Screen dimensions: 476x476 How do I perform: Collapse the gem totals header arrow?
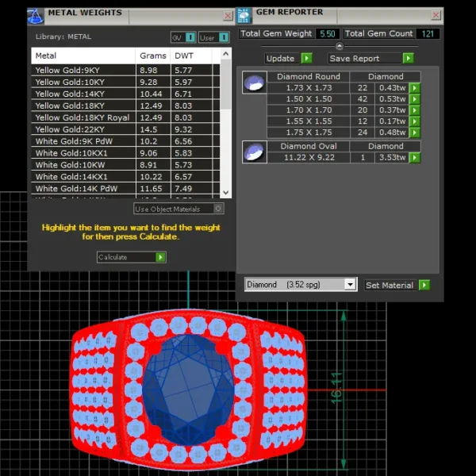click(340, 46)
